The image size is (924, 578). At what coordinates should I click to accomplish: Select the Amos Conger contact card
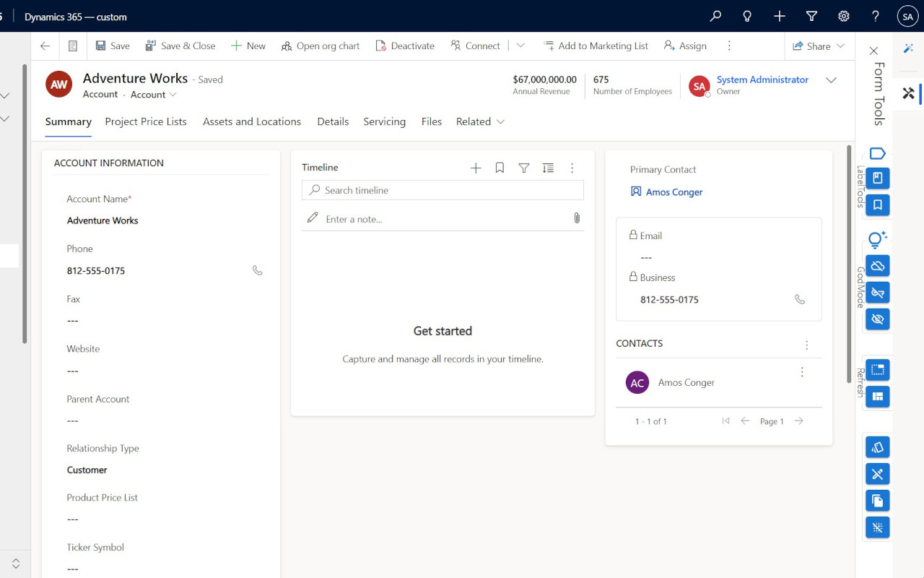point(718,382)
